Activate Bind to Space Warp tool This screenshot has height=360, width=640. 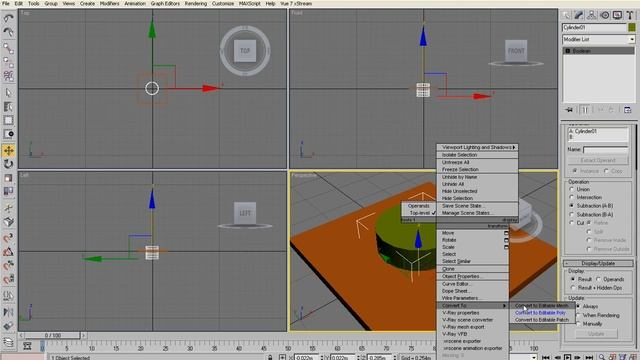pos(8,76)
